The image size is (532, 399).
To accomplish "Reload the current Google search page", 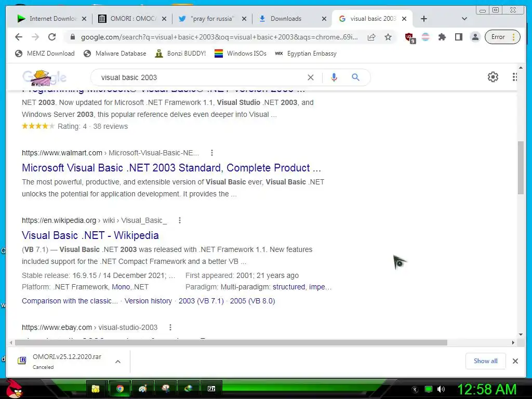I will click(52, 37).
